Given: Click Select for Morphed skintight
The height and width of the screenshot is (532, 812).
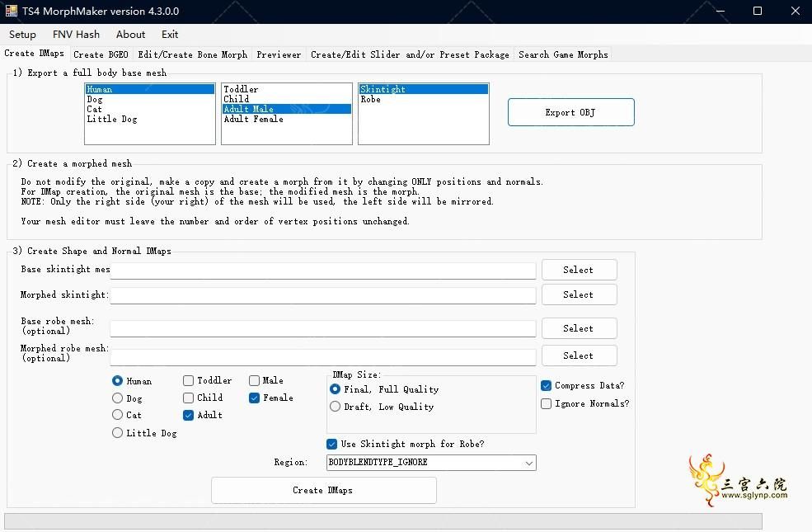Looking at the screenshot, I should tap(579, 294).
